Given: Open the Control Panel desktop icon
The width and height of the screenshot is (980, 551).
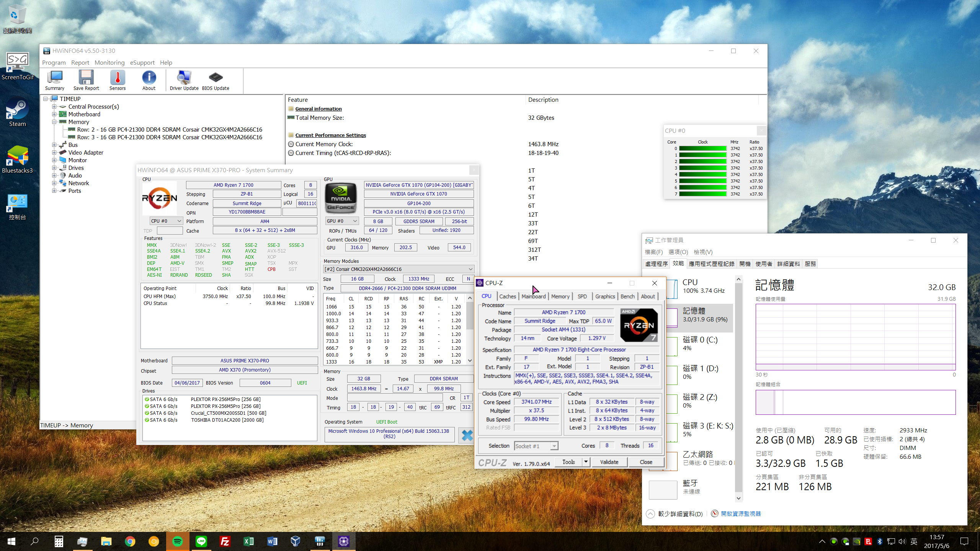Looking at the screenshot, I should coord(17,207).
